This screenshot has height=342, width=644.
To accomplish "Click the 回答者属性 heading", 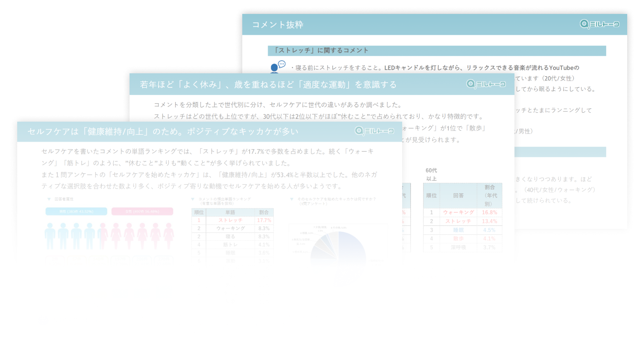I will pos(64,199).
